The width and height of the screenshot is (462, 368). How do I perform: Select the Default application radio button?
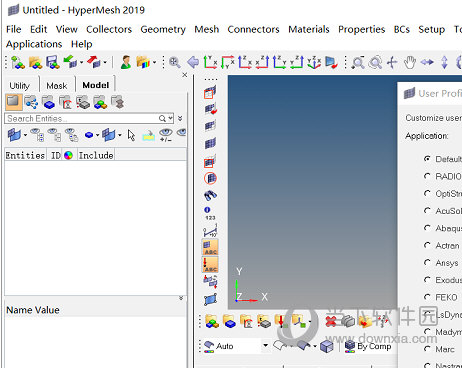tap(427, 159)
